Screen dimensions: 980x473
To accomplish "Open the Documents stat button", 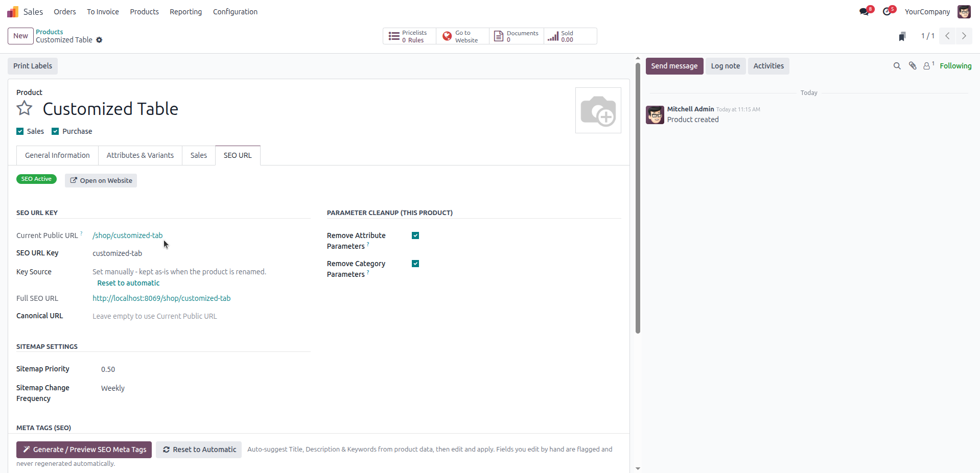I will [517, 36].
